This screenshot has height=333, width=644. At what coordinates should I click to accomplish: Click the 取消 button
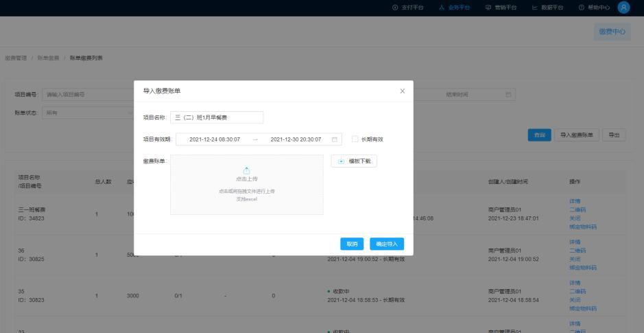[x=352, y=244]
